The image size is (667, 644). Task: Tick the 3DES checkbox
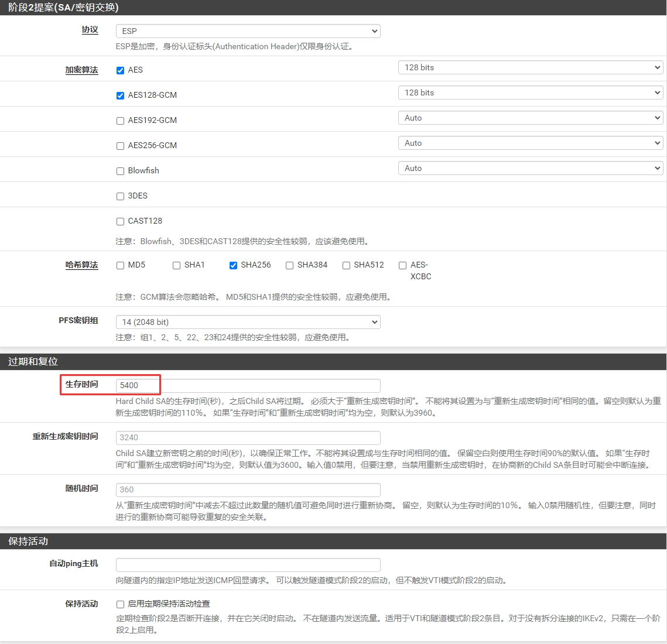click(x=120, y=196)
